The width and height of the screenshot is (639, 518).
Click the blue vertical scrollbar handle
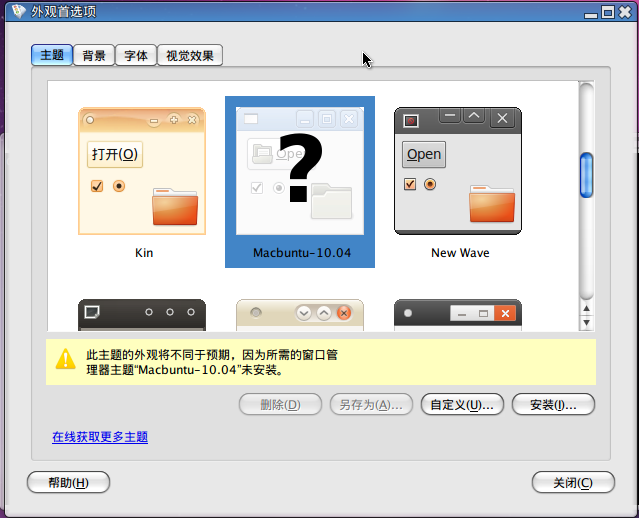tap(586, 175)
